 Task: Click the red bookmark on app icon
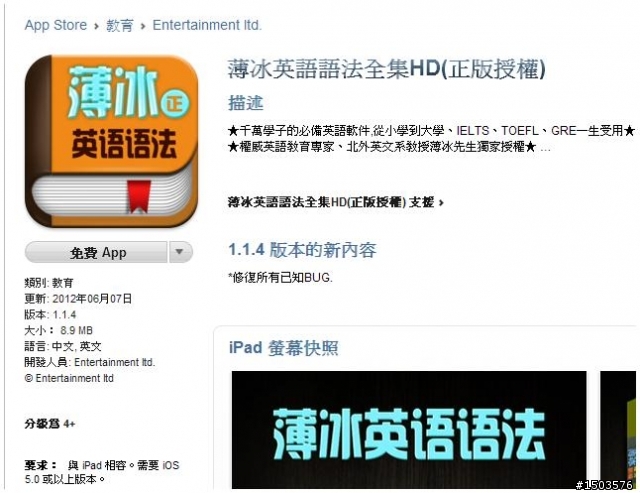[x=139, y=196]
